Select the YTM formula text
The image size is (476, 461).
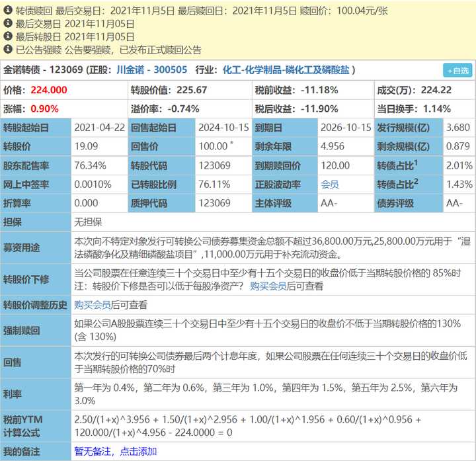(248, 426)
